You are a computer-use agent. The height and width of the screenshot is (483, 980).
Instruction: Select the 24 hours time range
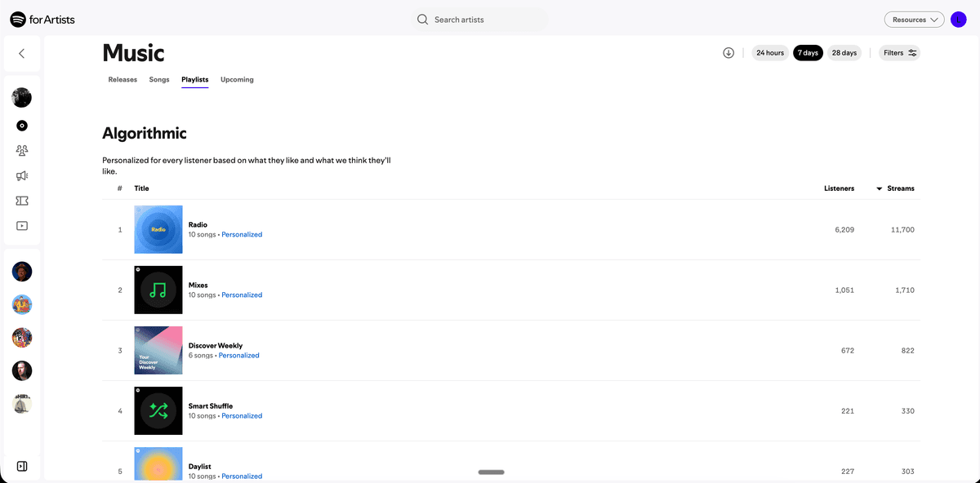pyautogui.click(x=770, y=53)
